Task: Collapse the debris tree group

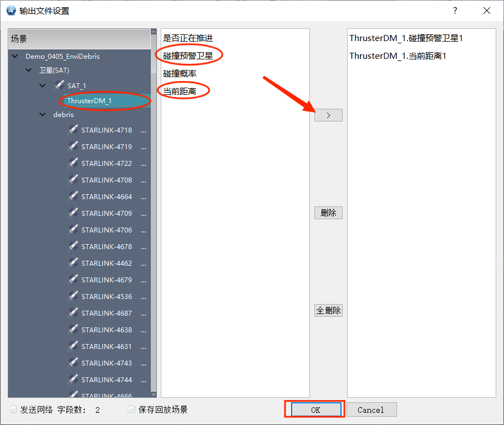Action: pyautogui.click(x=43, y=114)
